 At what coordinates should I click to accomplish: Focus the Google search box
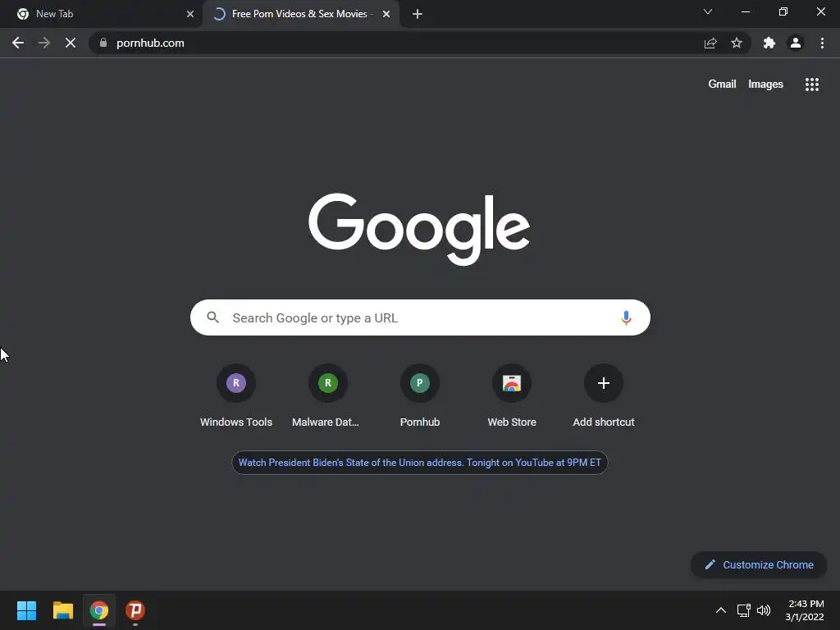420,317
